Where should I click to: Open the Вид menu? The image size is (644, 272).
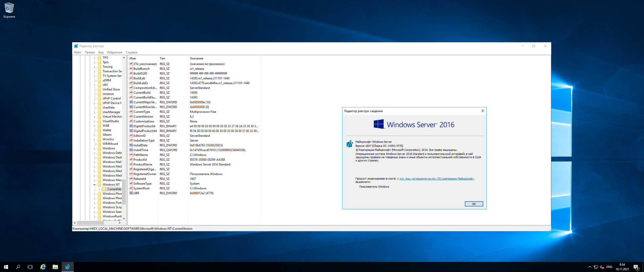101,52
